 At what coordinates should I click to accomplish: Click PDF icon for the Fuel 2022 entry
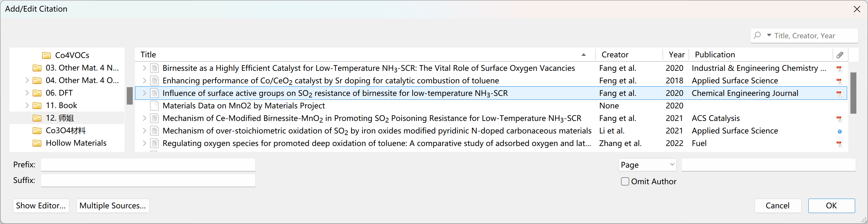(x=839, y=144)
